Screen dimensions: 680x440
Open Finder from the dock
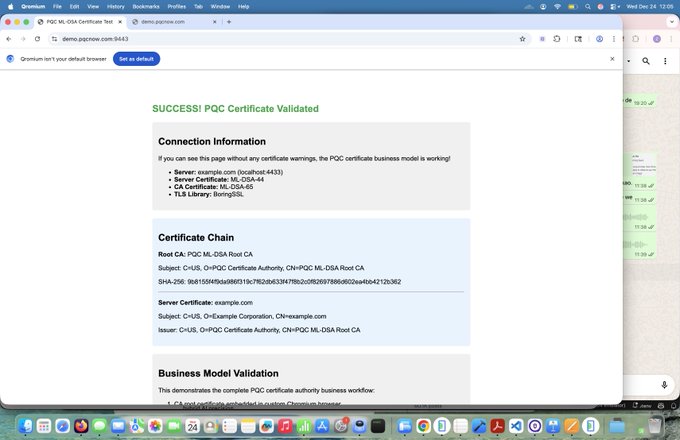tap(25, 426)
